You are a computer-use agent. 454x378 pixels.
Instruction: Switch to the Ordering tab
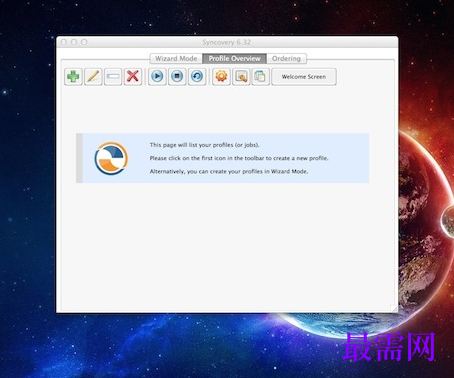(x=286, y=58)
